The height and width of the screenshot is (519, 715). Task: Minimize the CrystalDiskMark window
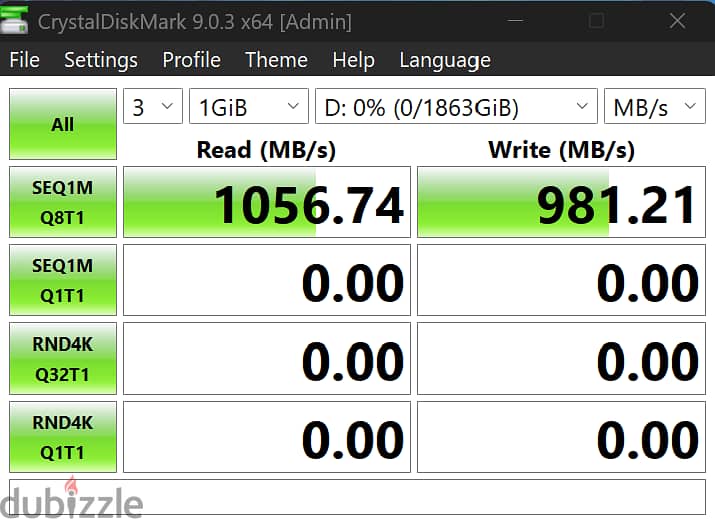tap(515, 21)
